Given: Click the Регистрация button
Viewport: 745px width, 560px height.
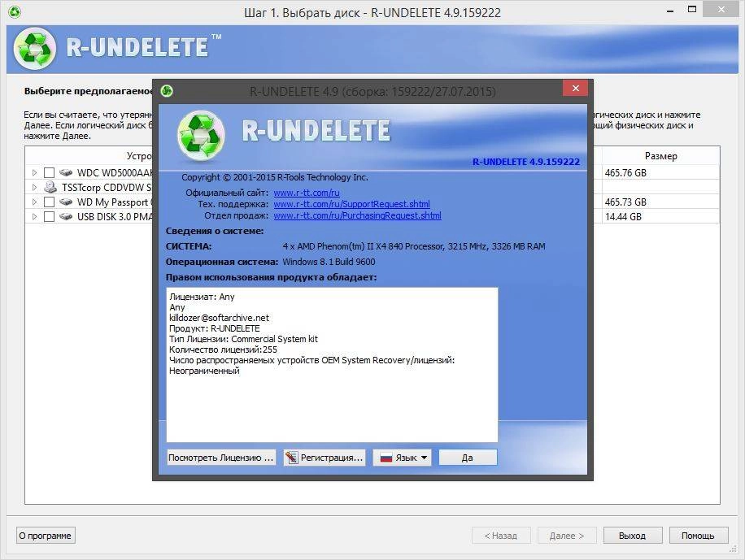Looking at the screenshot, I should pos(325,458).
